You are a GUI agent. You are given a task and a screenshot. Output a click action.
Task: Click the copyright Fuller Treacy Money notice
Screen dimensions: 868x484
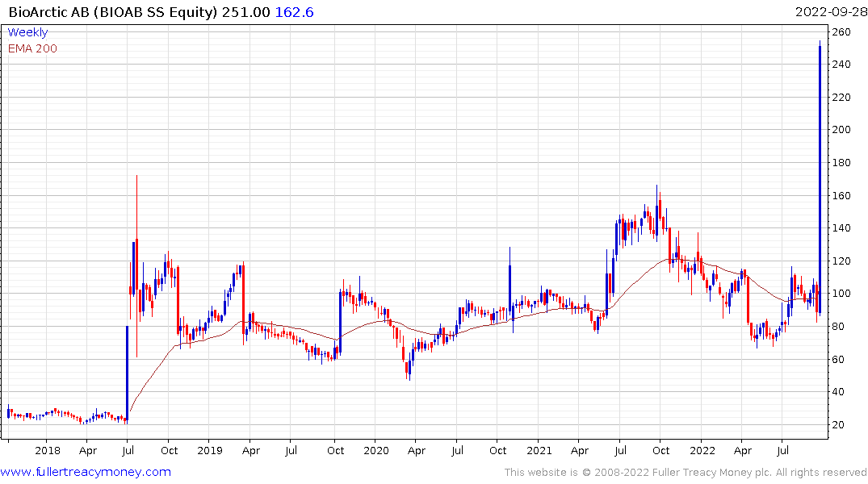(686, 473)
